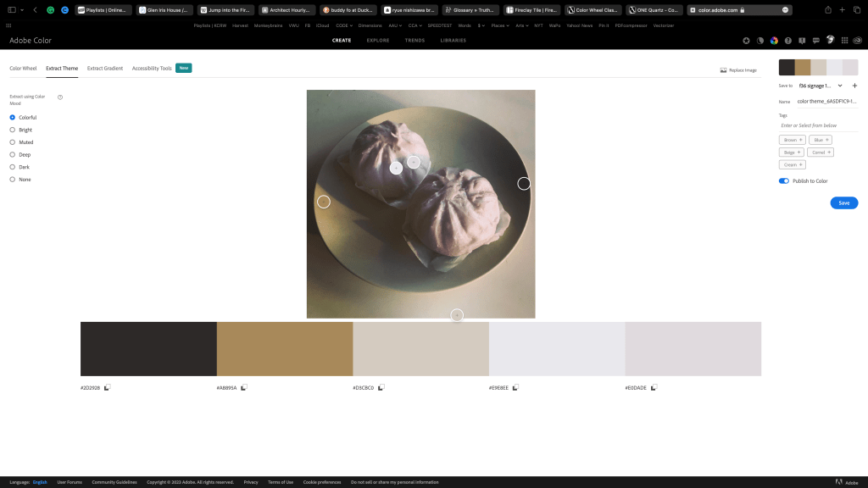Click the help question mark icon
Image resolution: width=868 pixels, height=488 pixels.
(788, 41)
